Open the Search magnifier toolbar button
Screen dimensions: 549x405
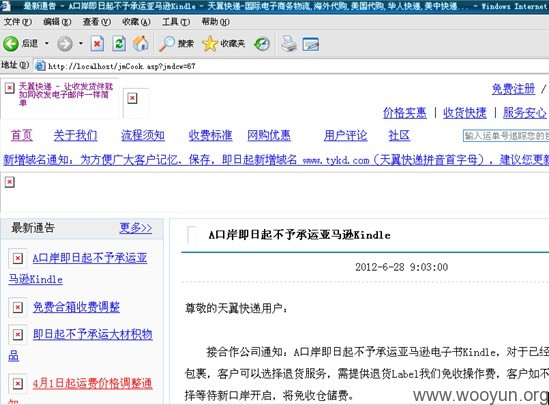176,44
